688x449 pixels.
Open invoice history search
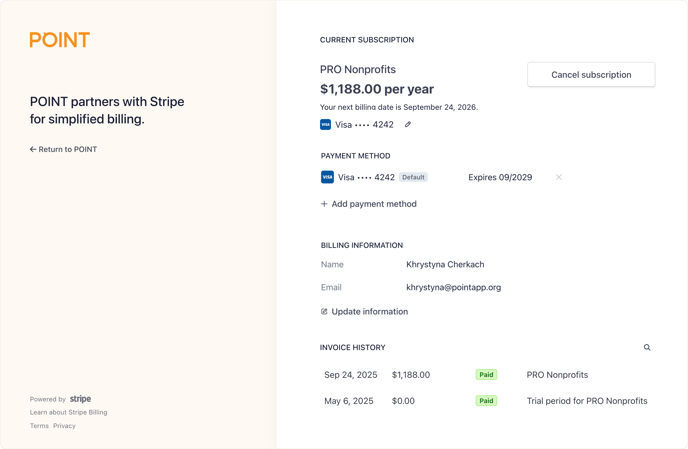[647, 348]
